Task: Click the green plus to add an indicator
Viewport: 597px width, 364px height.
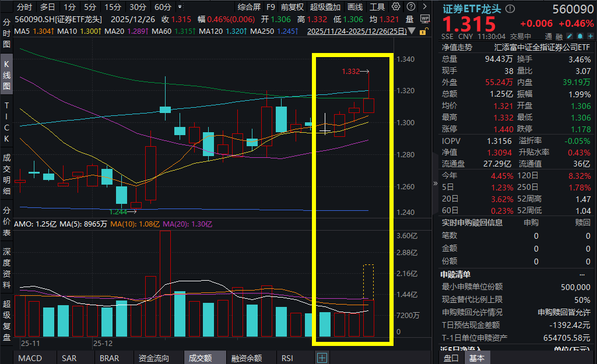Action: [x=322, y=357]
